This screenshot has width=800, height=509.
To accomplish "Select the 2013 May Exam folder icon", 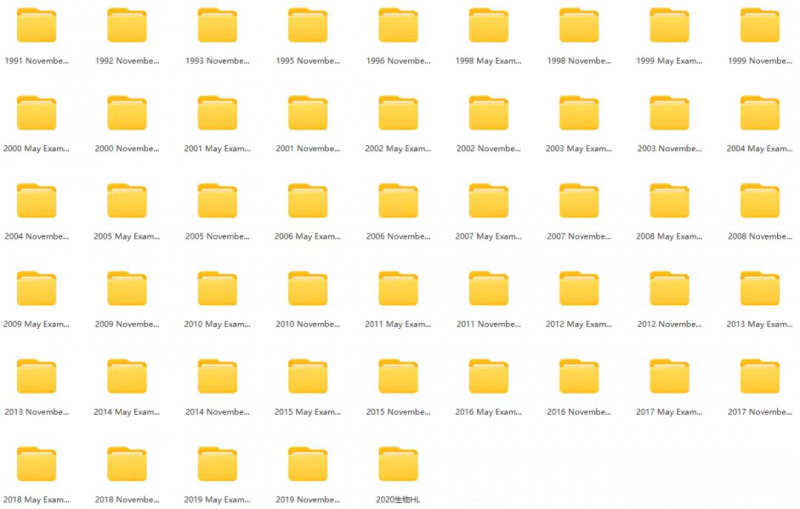I will [x=760, y=288].
